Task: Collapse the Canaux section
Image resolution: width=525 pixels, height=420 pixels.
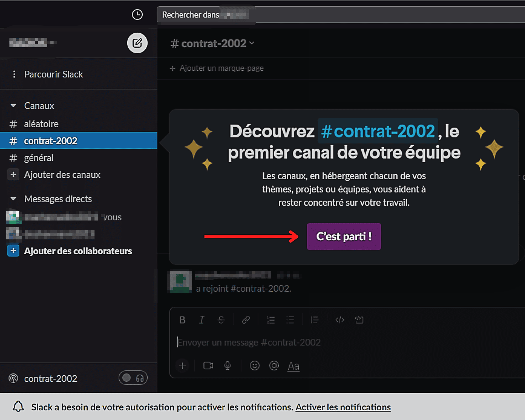Action: 13,106
